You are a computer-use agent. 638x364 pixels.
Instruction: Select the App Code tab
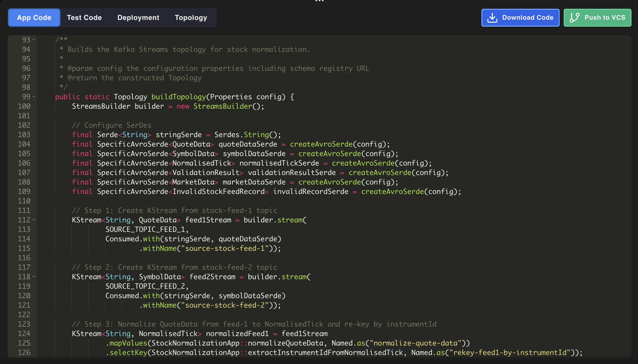pos(34,18)
